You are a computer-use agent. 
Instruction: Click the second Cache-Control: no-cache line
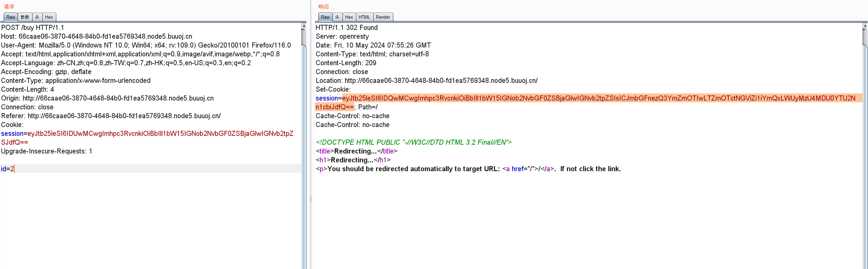(x=352, y=125)
